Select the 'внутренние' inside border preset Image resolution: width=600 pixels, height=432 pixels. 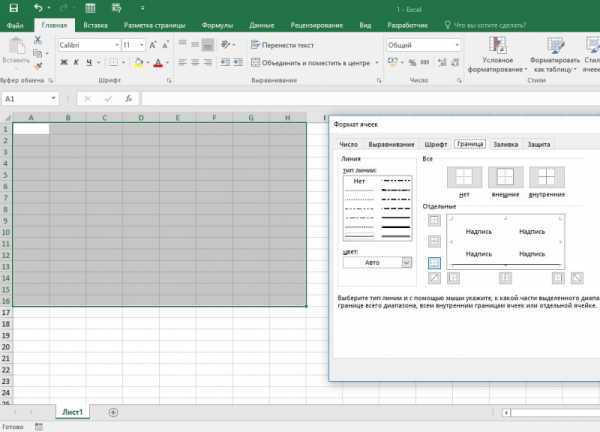pyautogui.click(x=546, y=177)
